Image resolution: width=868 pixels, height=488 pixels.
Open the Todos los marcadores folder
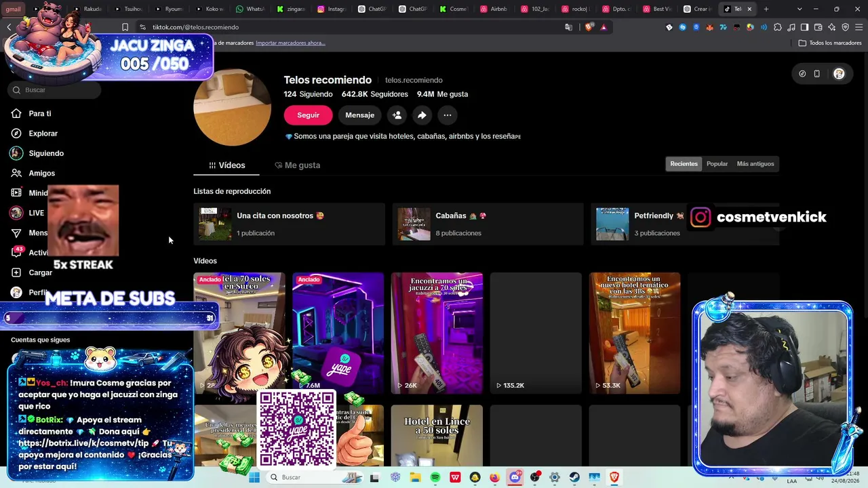click(x=830, y=43)
